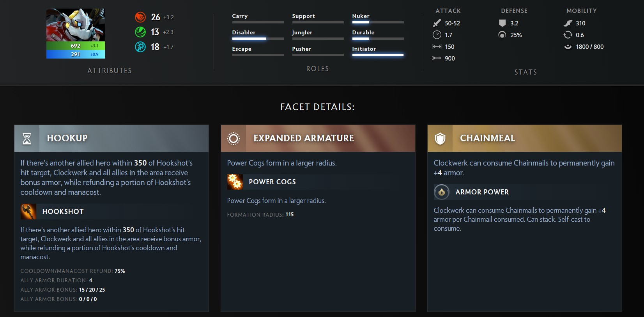The height and width of the screenshot is (317, 644).
Task: Click the vision range eye icon
Action: click(x=568, y=47)
